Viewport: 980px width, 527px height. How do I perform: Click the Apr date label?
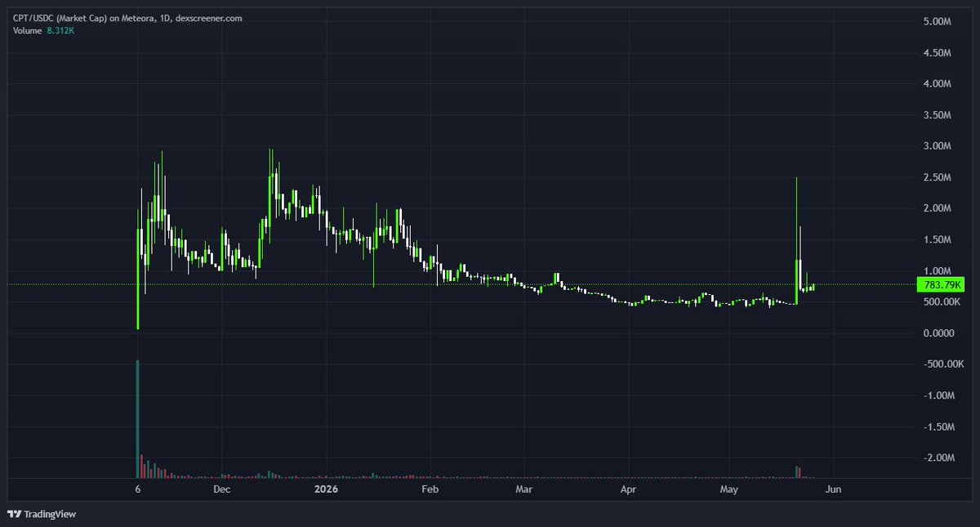[628, 489]
